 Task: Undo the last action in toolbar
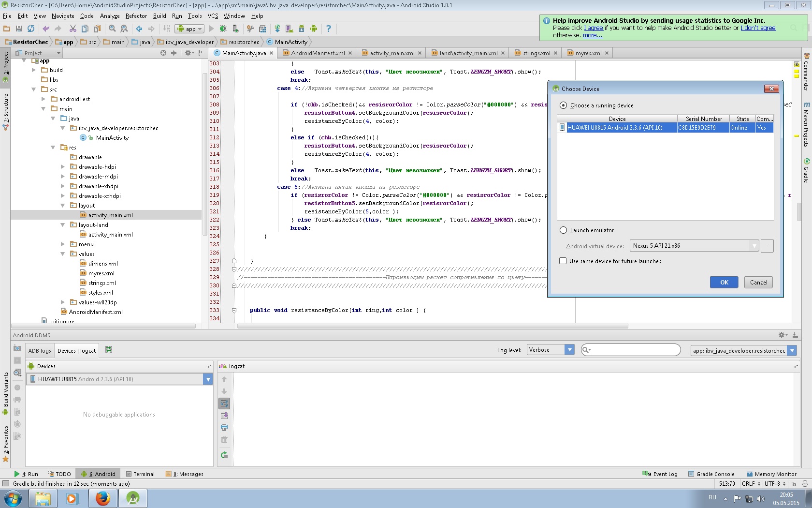point(46,29)
